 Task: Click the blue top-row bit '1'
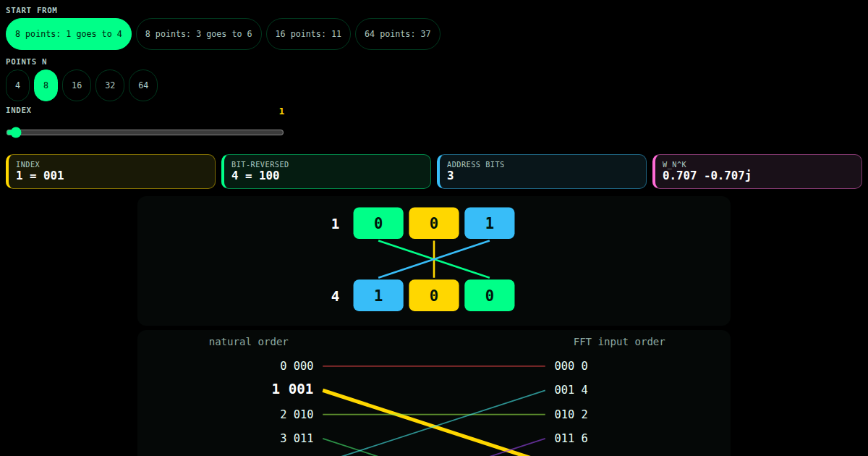(490, 223)
